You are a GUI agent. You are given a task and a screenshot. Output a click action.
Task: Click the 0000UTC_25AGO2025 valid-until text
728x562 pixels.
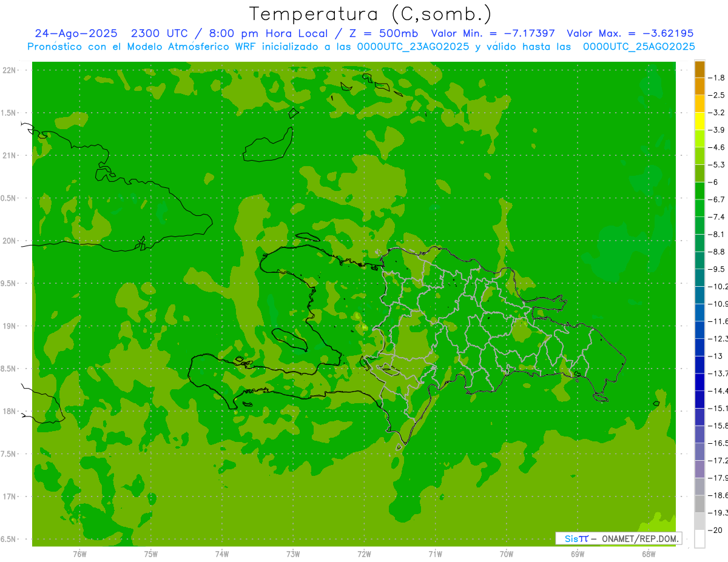click(x=639, y=47)
